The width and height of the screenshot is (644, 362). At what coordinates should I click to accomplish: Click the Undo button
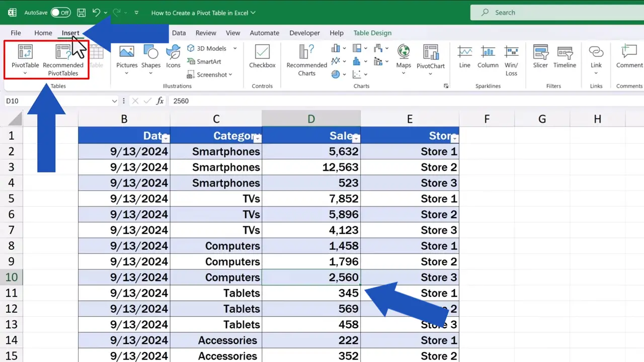[x=96, y=12]
